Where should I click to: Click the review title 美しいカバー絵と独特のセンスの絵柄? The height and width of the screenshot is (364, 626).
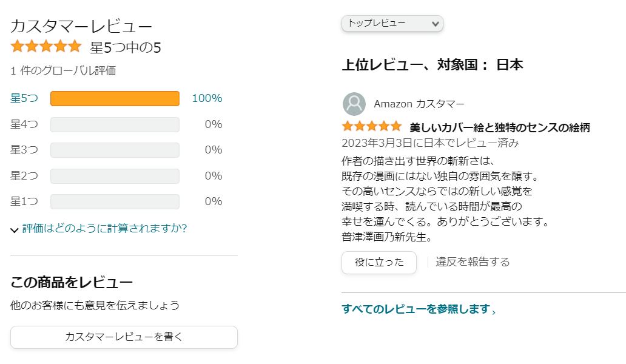500,127
